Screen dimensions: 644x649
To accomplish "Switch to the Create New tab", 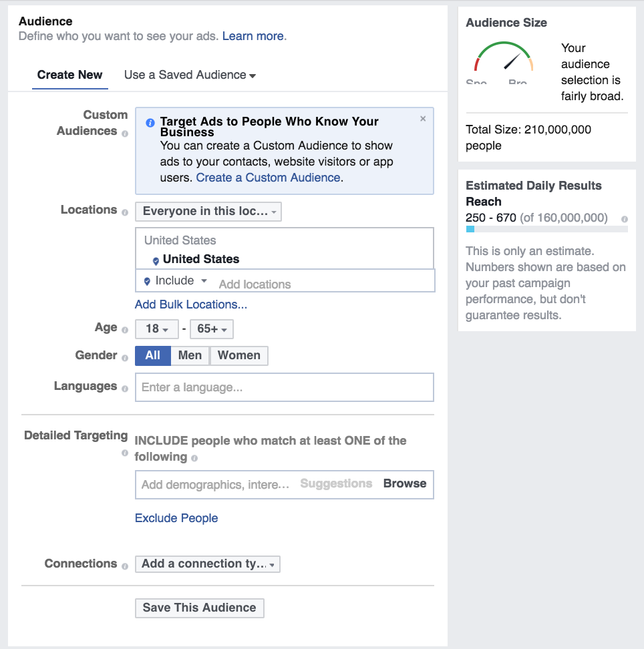I will pyautogui.click(x=69, y=75).
